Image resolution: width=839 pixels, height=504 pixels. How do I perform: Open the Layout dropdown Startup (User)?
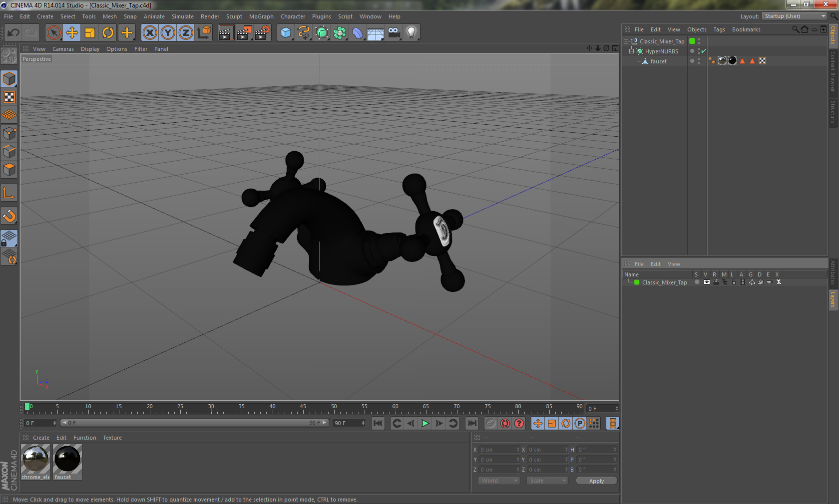pyautogui.click(x=795, y=16)
